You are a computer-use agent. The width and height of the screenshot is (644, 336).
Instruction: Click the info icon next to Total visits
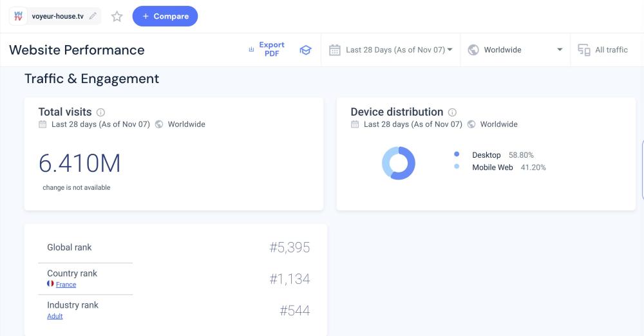(x=100, y=113)
